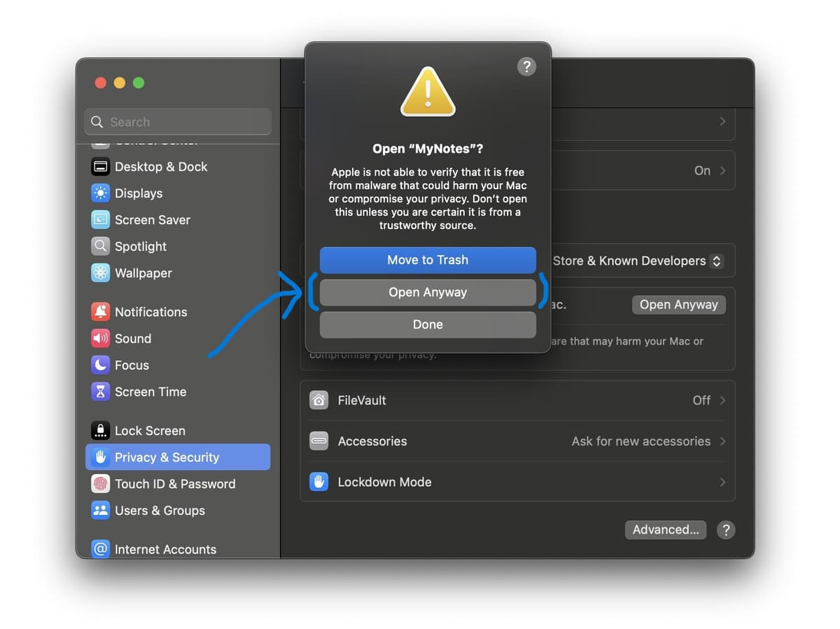
Task: Click the Lockdown Mode hand icon
Action: tap(319, 482)
